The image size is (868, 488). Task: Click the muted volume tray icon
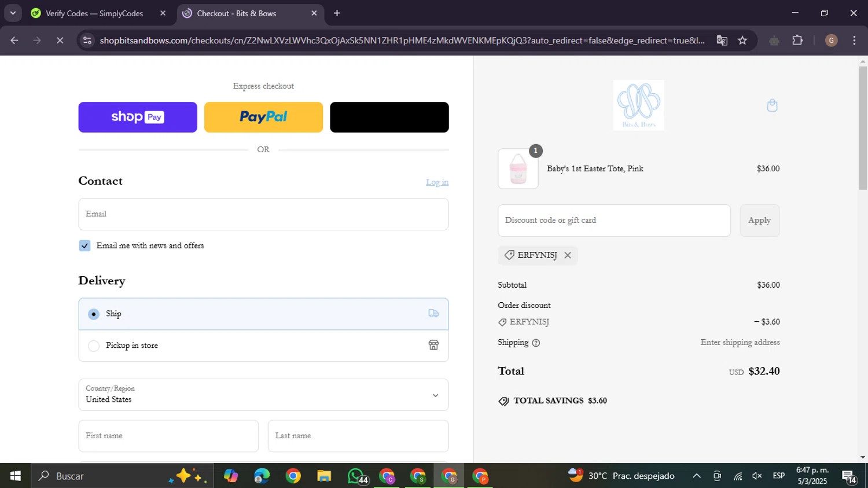[x=757, y=476]
